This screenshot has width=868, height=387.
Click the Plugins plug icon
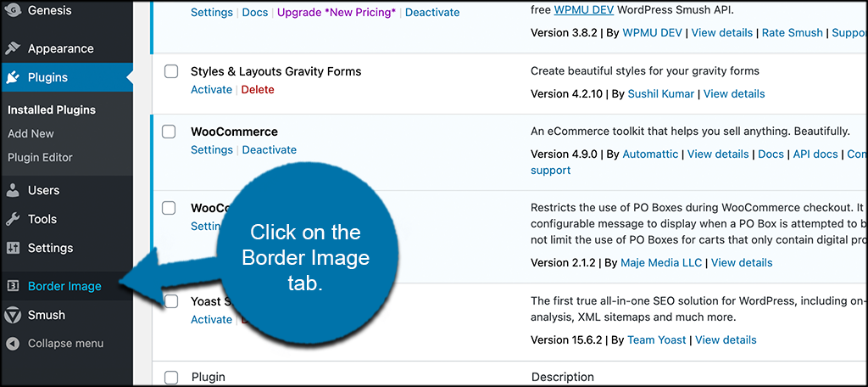[12, 77]
